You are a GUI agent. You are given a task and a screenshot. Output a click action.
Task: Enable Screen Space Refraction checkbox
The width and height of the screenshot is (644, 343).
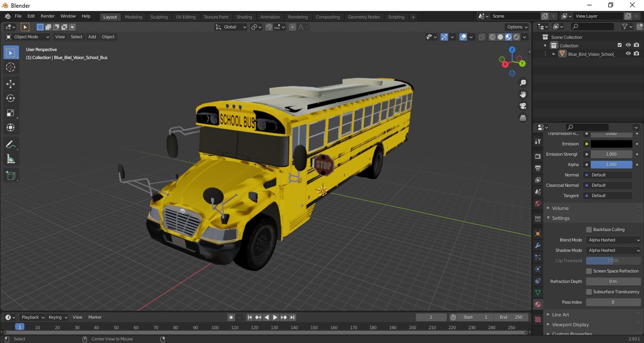[x=589, y=271]
